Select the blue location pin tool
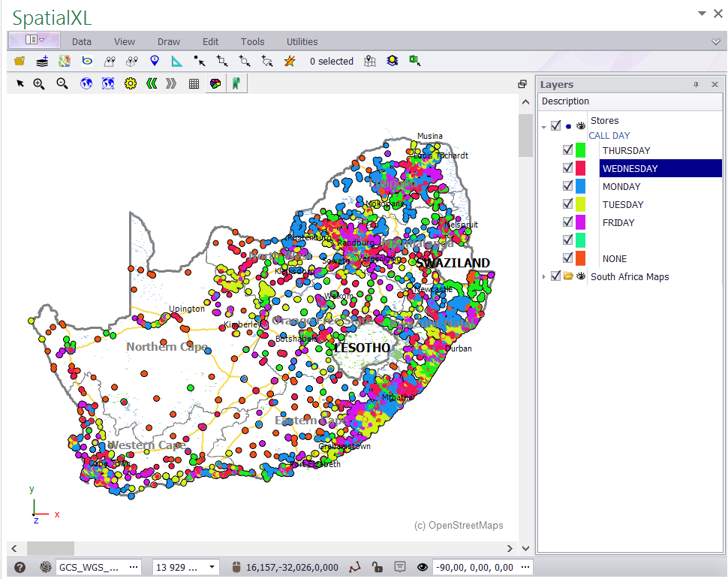The height and width of the screenshot is (579, 728). [x=155, y=62]
